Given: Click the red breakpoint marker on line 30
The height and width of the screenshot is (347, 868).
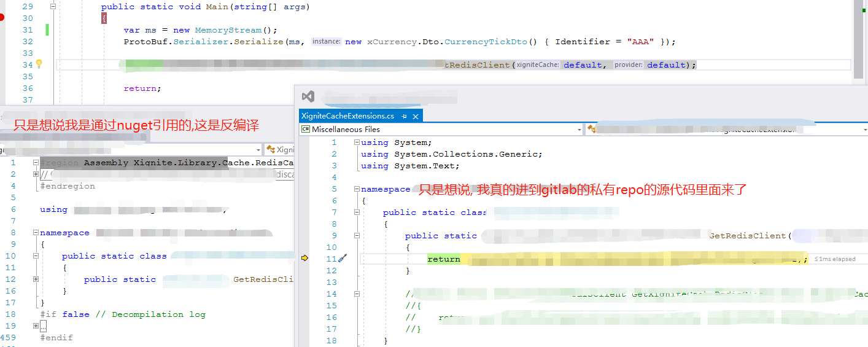Looking at the screenshot, I should 2,18.
